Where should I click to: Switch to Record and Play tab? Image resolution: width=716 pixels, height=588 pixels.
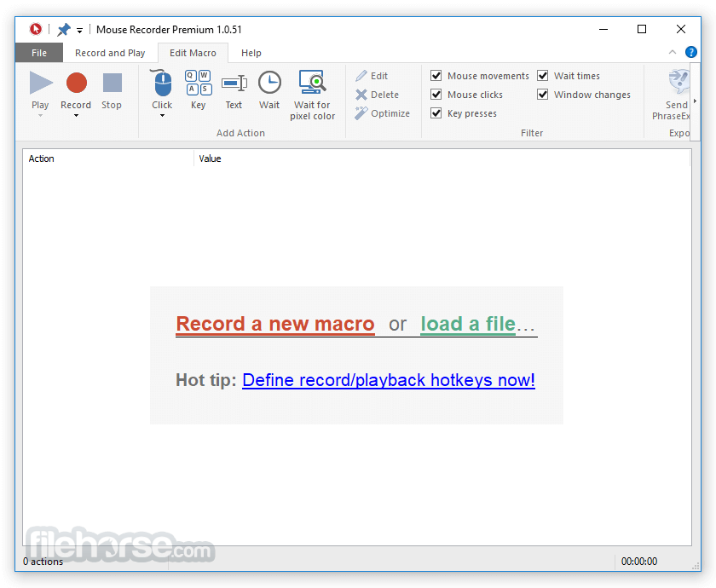(110, 53)
